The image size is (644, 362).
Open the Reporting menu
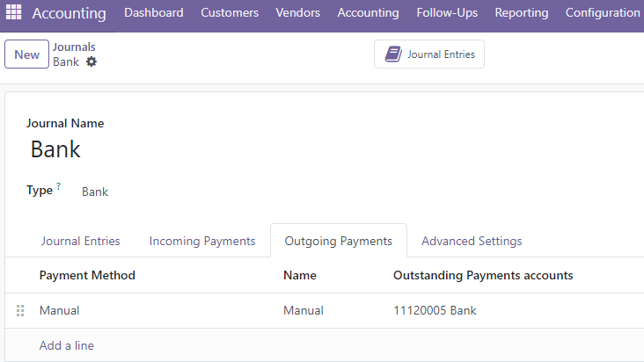(522, 12)
